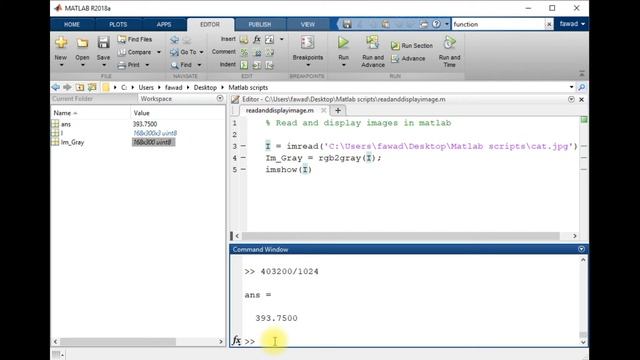
Task: Click the Smart Indent icon
Action: (x=244, y=65)
